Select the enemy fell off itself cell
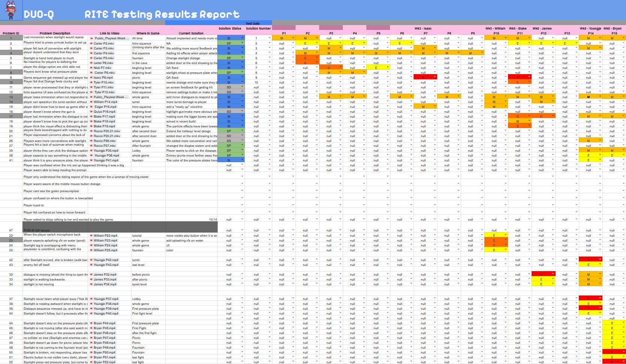Screen dimensions: 626x364 [55, 265]
